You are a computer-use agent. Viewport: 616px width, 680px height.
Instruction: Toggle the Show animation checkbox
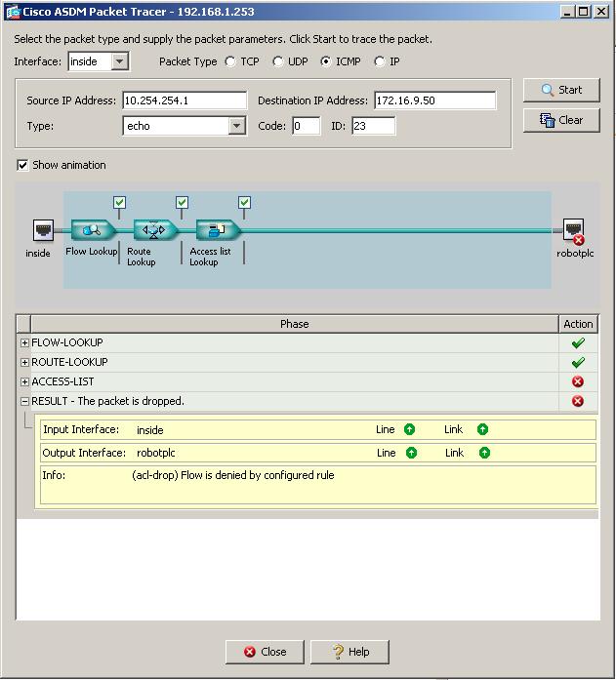tap(22, 165)
